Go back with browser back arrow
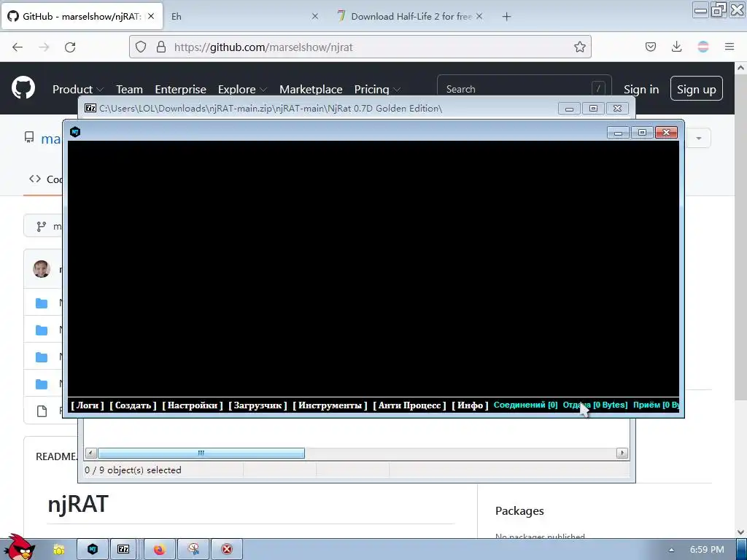This screenshot has height=560, width=747. click(x=18, y=47)
